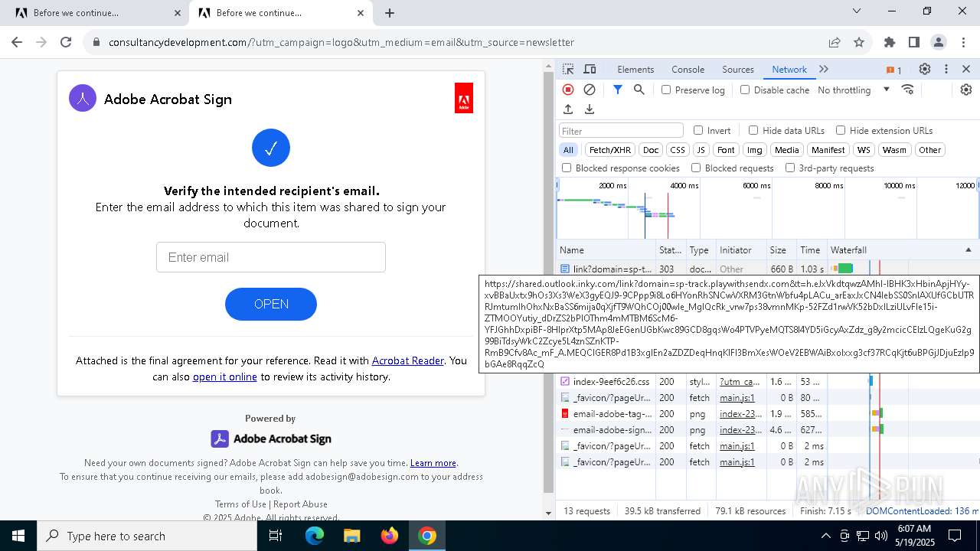Toggle the Chrome side panel icon
980x551 pixels.
tap(914, 42)
